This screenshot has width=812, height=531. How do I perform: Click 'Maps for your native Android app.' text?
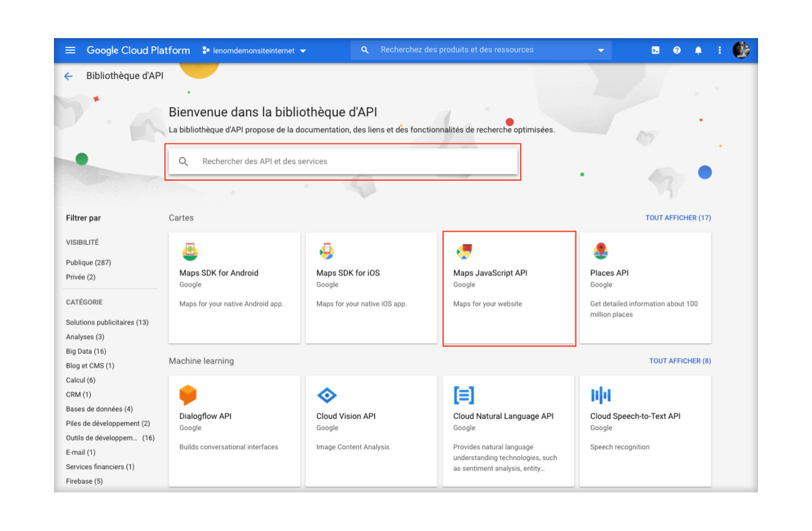point(231,304)
